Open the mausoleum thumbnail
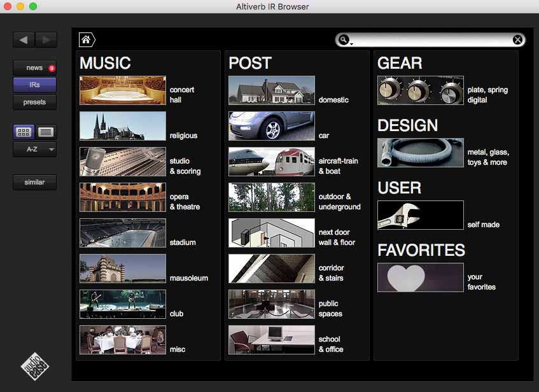Viewport: 539px width, 392px height. pyautogui.click(x=123, y=269)
